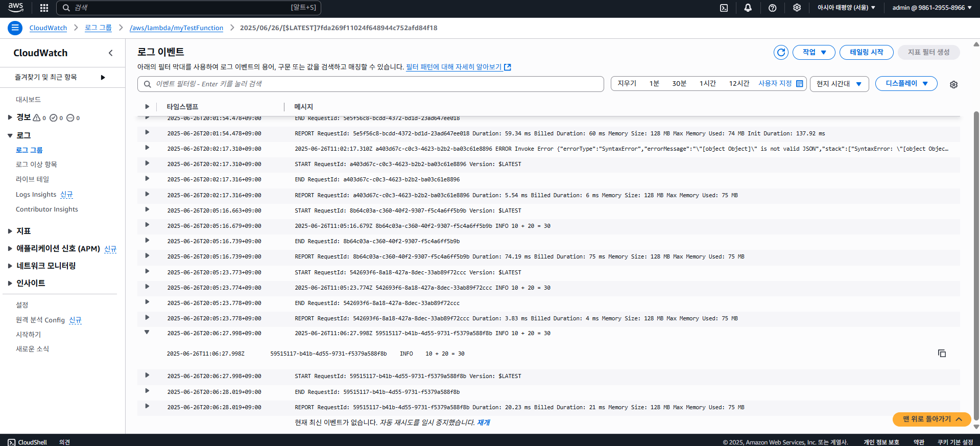Copy expanded log message via copy icon
Viewport: 980px width, 446px height.
[942, 354]
